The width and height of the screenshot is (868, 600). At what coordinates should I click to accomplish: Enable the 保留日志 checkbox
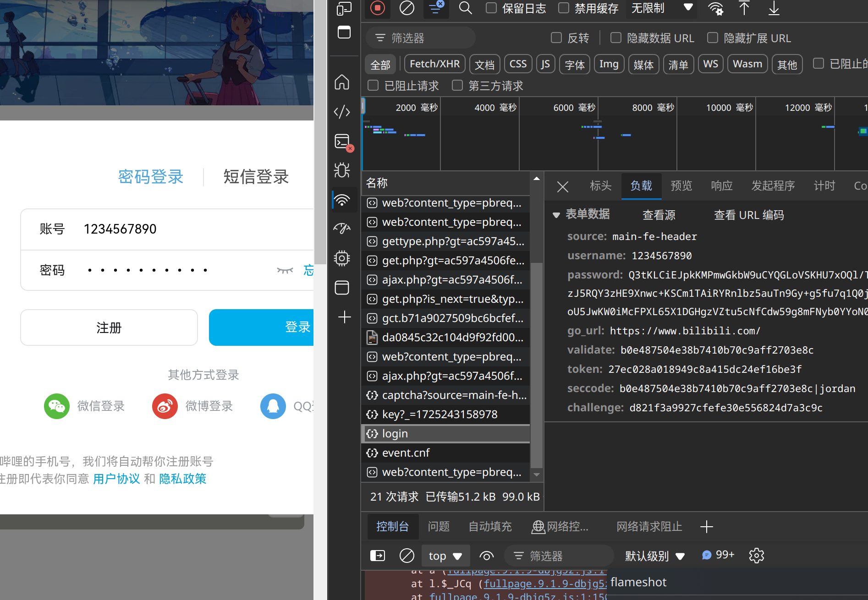[491, 8]
